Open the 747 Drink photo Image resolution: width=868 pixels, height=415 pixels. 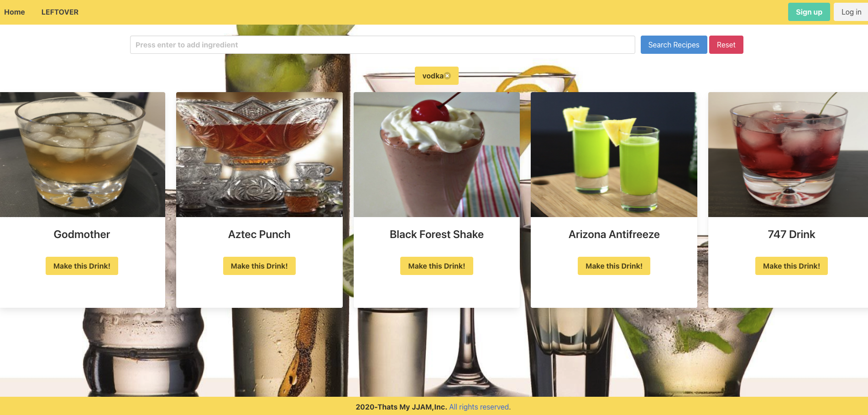[x=788, y=155]
